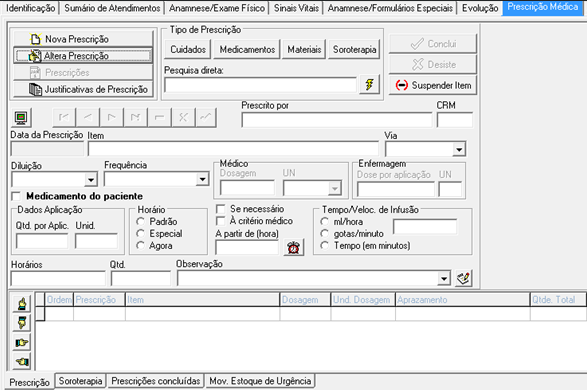587x390 pixels.
Task: Select the Agora horário radio button
Action: coord(140,246)
